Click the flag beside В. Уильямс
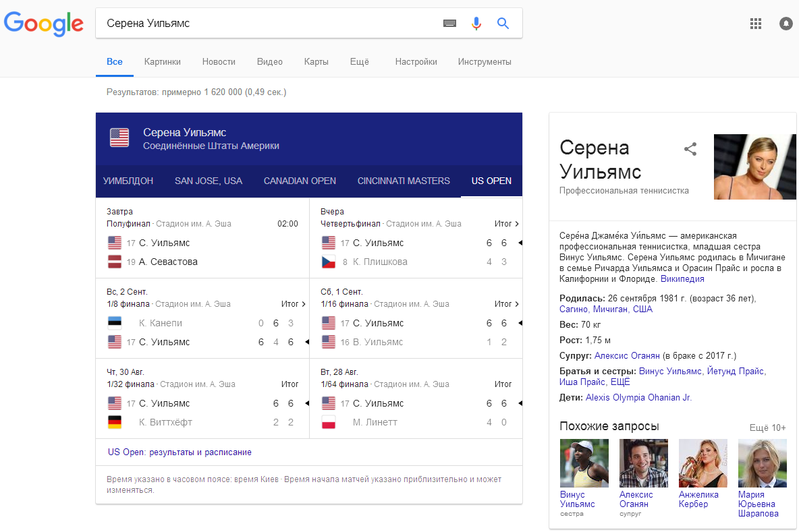 [328, 342]
